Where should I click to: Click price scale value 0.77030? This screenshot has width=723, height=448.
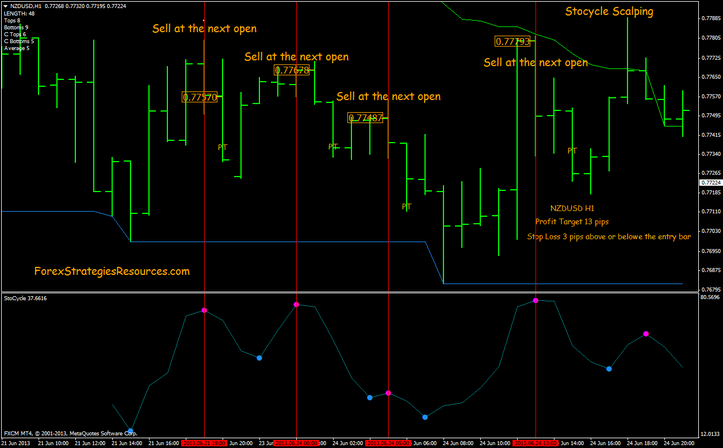tap(711, 231)
